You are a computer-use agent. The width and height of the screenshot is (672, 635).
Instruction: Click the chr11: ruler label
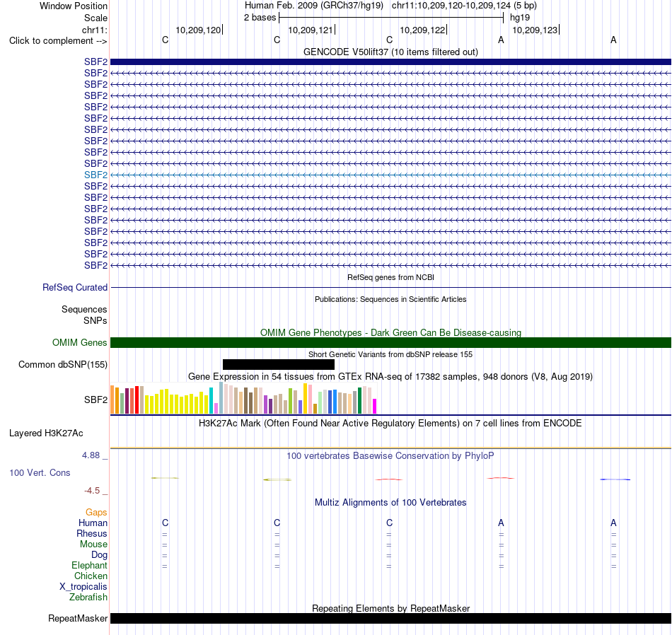pyautogui.click(x=94, y=30)
